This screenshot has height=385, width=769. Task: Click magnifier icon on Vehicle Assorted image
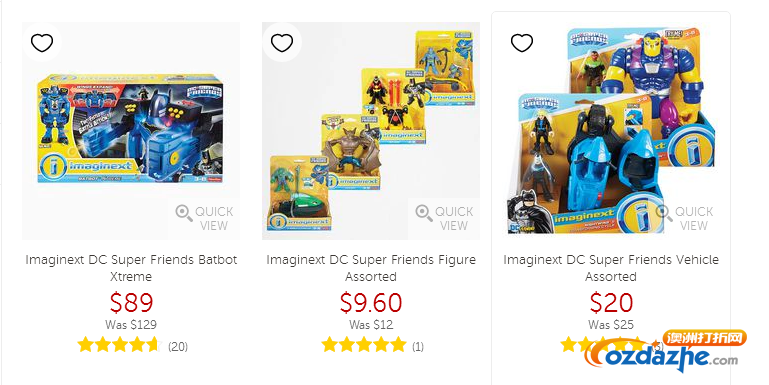(664, 213)
